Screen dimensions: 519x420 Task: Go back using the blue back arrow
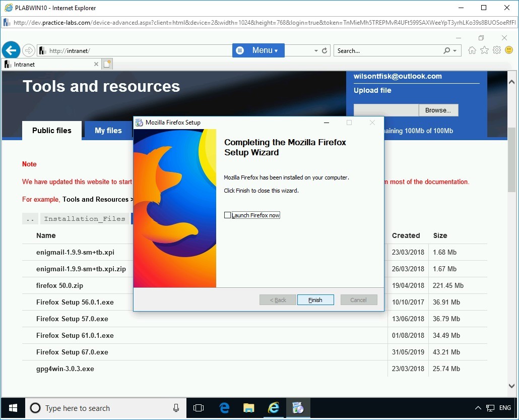point(11,50)
